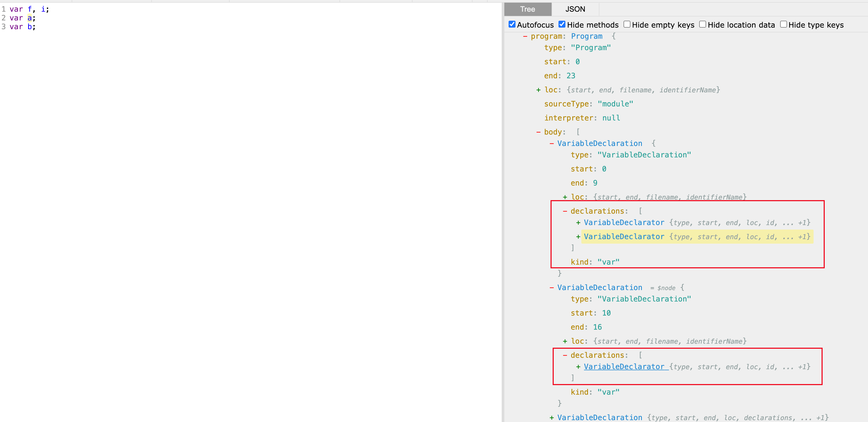Click the highlighted VariableDeclarator label
This screenshot has width=868, height=422.
[x=624, y=237]
